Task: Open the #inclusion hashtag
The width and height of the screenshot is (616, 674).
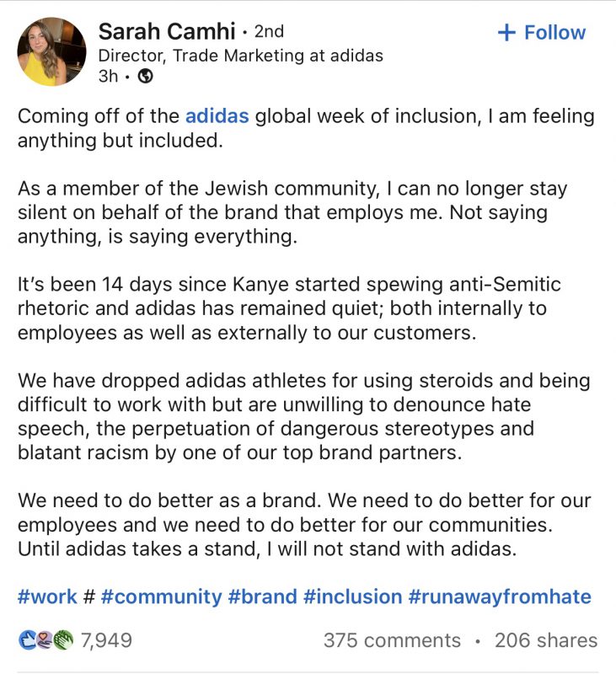Action: 352,596
